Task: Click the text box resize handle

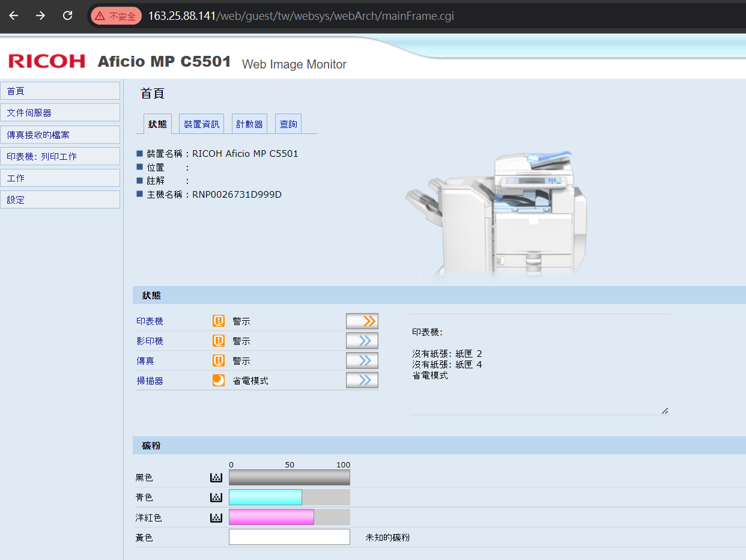Action: tap(665, 411)
